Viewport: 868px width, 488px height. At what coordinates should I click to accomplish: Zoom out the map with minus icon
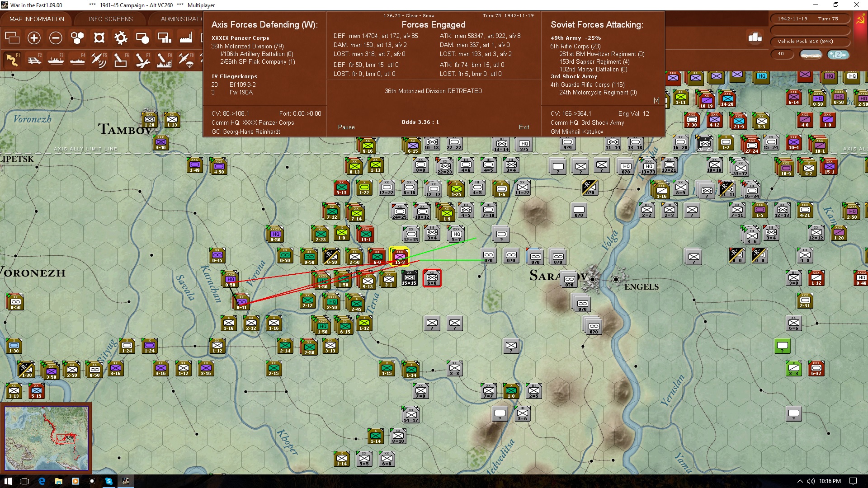[56, 38]
